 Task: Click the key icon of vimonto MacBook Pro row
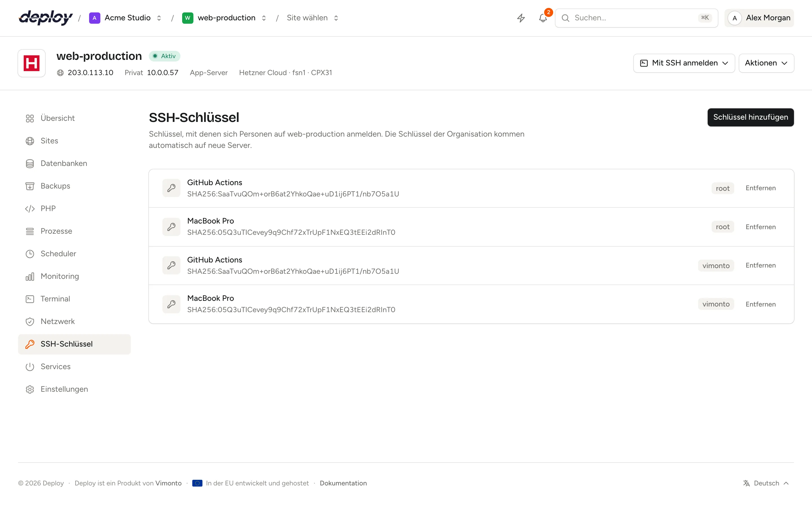[x=171, y=304]
